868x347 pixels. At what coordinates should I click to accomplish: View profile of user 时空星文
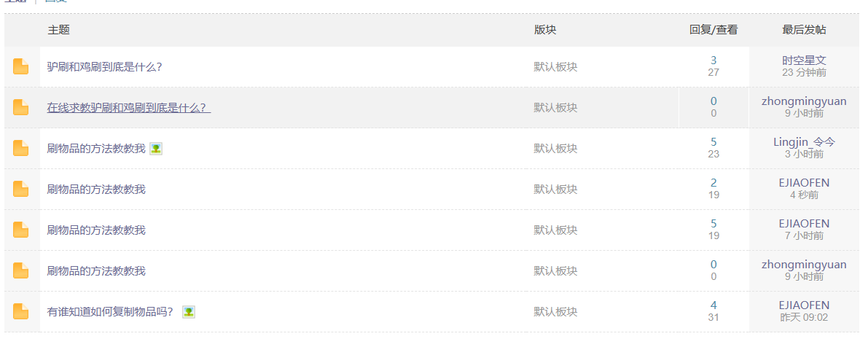click(x=804, y=61)
